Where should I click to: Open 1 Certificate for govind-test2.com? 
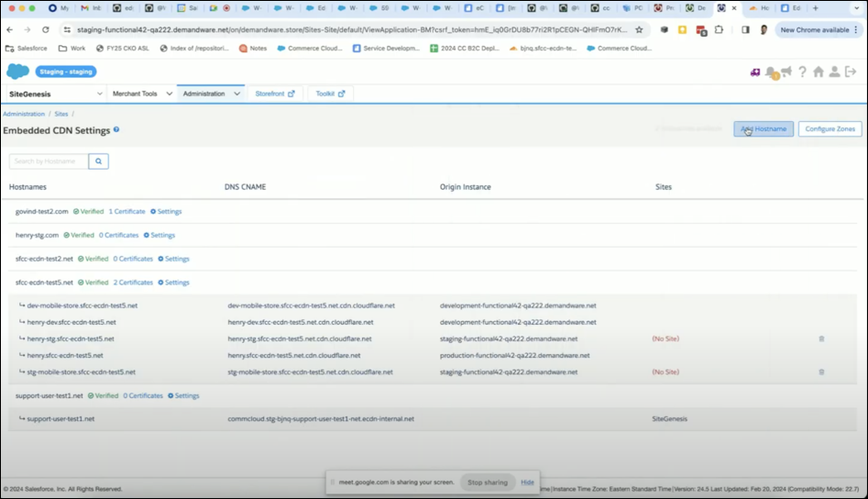point(126,212)
